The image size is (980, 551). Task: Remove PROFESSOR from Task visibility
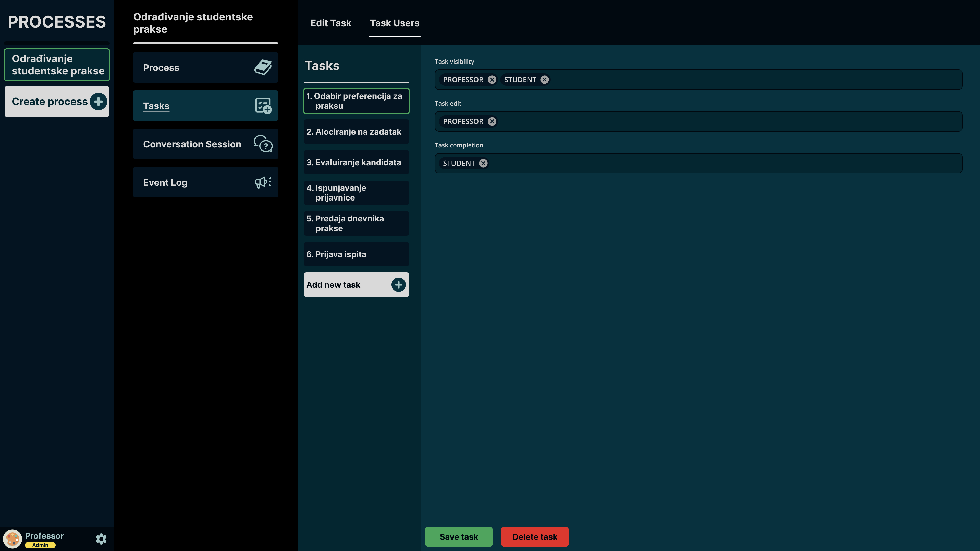click(x=492, y=80)
